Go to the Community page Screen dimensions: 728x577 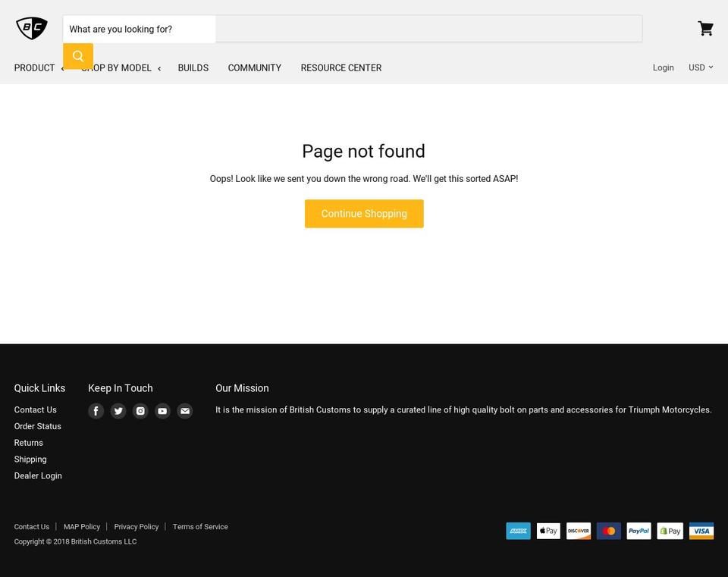(255, 67)
